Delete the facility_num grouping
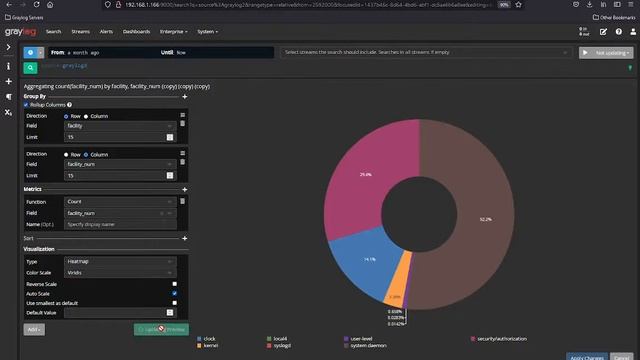Image resolution: width=640 pixels, height=360 pixels. (x=182, y=162)
